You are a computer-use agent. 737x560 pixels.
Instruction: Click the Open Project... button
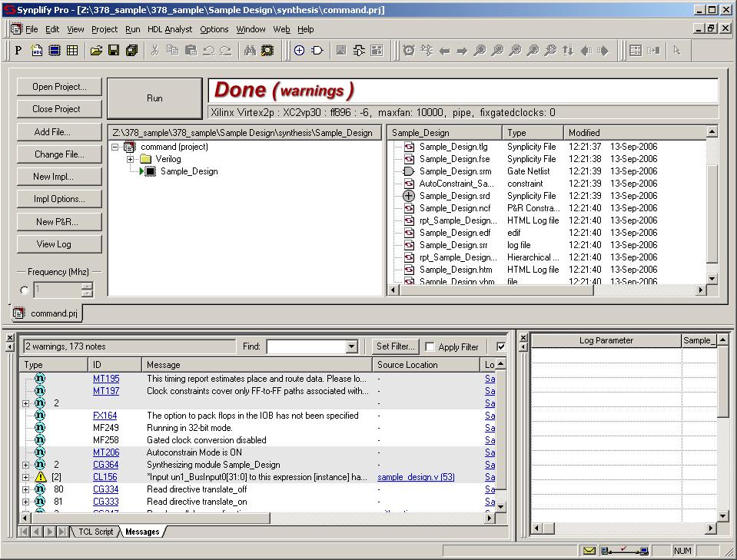pyautogui.click(x=59, y=87)
